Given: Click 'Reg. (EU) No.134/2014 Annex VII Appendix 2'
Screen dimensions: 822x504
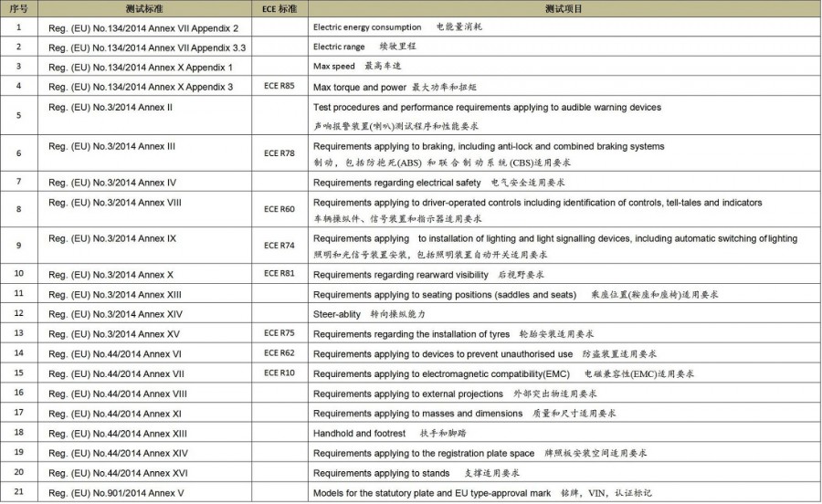Looking at the screenshot, I should click(x=143, y=28).
